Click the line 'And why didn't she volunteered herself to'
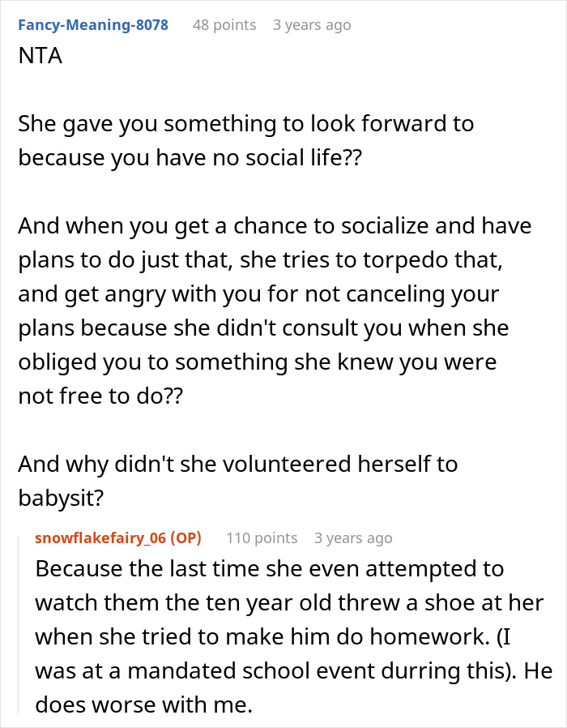The height and width of the screenshot is (728, 567). tap(238, 464)
